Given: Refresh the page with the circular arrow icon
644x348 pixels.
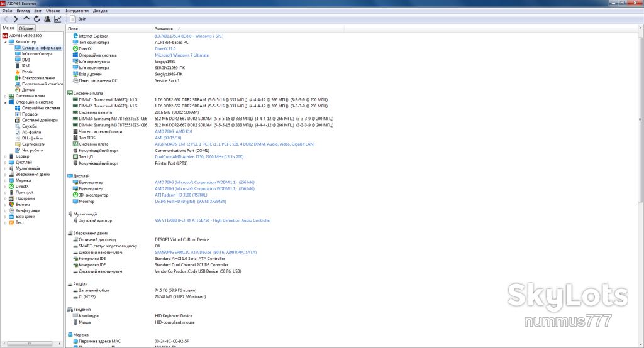Looking at the screenshot, I should pos(37,19).
